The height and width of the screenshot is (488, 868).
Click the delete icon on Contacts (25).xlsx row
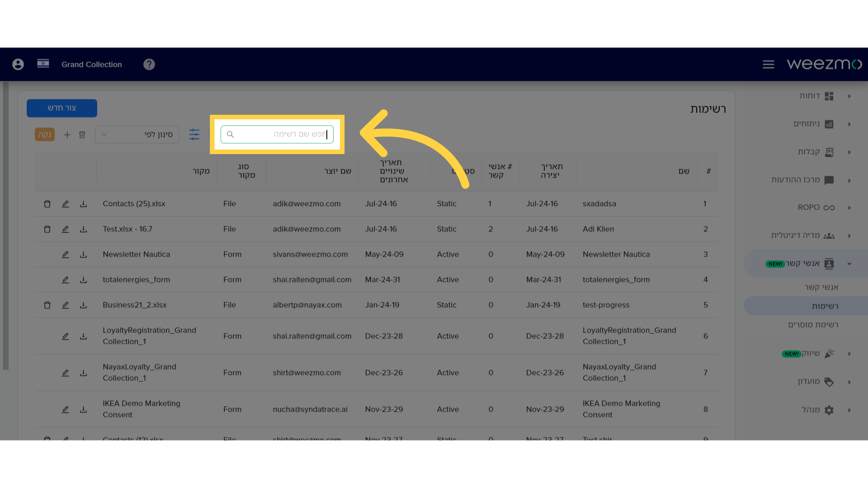point(47,203)
